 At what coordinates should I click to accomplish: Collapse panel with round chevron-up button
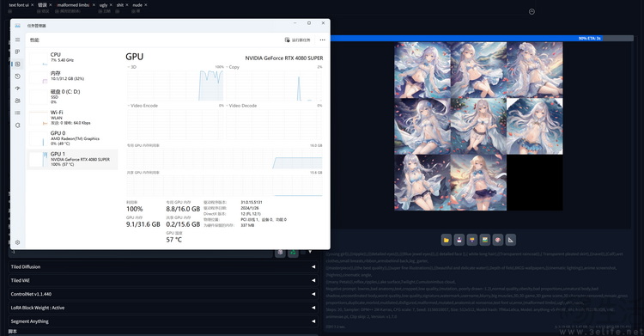point(532,11)
